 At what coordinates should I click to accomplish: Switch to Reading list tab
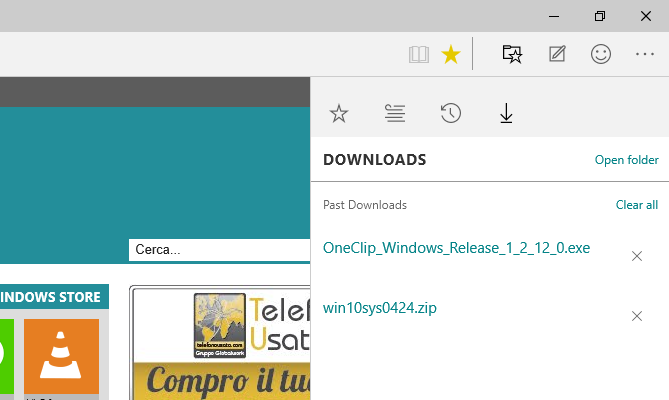pyautogui.click(x=395, y=113)
